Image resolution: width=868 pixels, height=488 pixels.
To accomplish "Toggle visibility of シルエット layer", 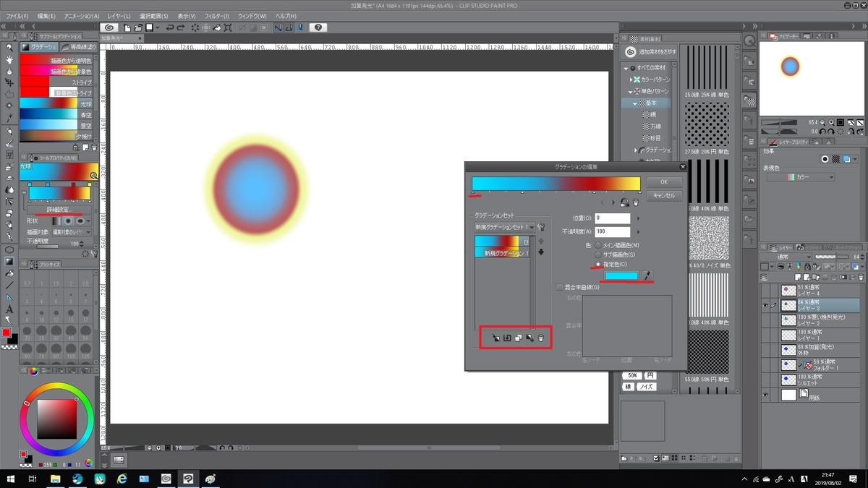I will coord(767,380).
